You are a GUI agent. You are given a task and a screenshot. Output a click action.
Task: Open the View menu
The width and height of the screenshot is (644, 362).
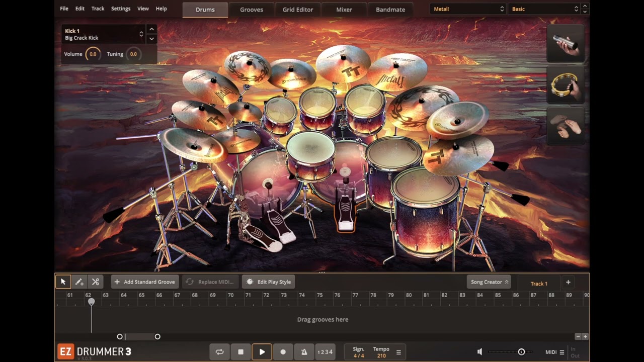143,9
